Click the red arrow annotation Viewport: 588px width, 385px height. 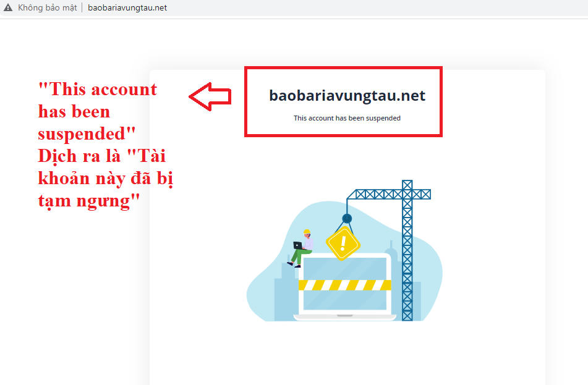pyautogui.click(x=210, y=96)
